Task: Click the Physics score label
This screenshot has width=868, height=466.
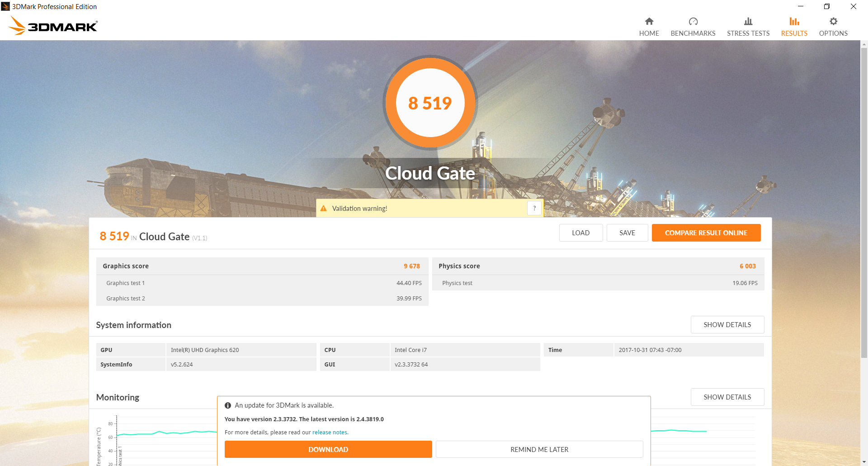Action: (x=459, y=266)
